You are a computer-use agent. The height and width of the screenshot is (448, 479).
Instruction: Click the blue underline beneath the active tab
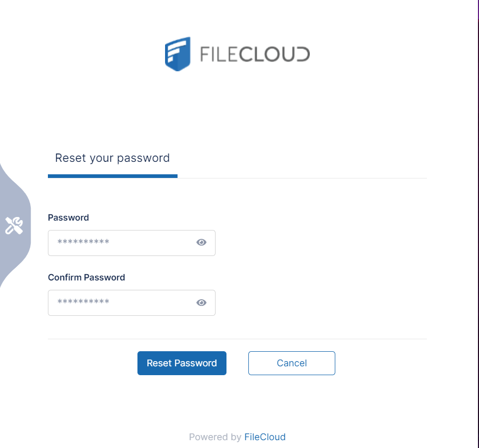tap(112, 176)
